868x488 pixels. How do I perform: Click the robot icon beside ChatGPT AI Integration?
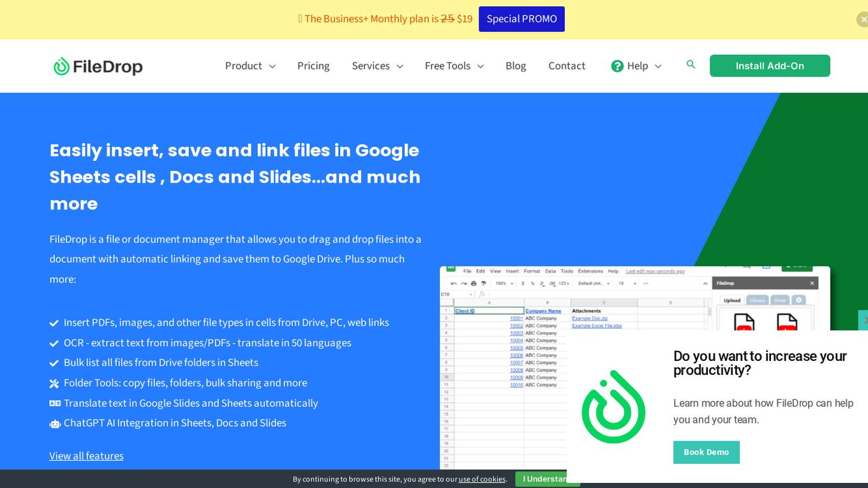55,423
